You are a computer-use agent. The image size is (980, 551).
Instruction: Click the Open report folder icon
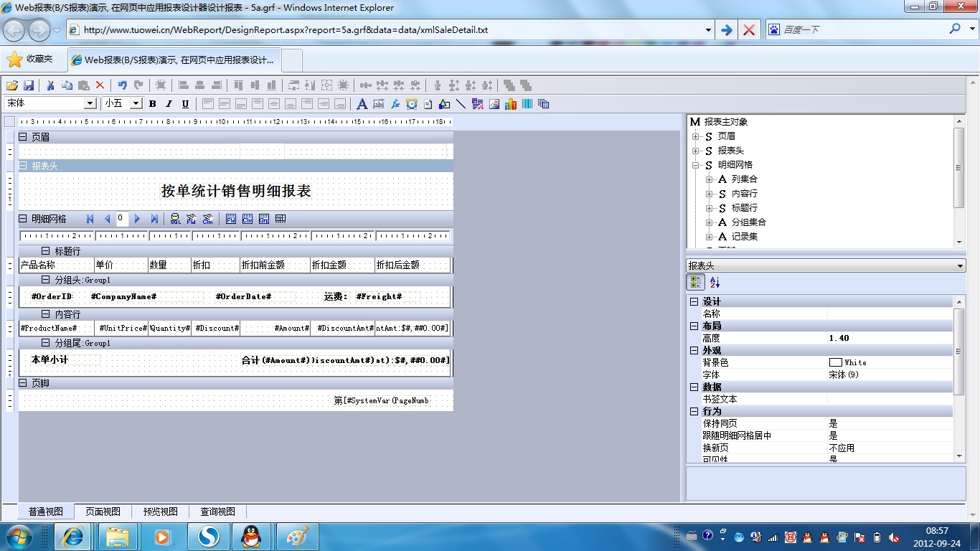(x=12, y=85)
